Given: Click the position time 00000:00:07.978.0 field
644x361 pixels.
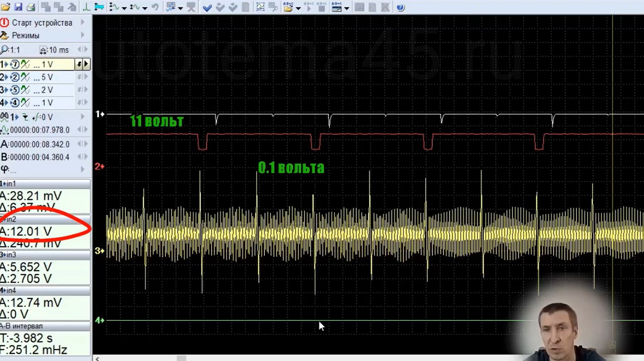Looking at the screenshot, I should point(40,130).
